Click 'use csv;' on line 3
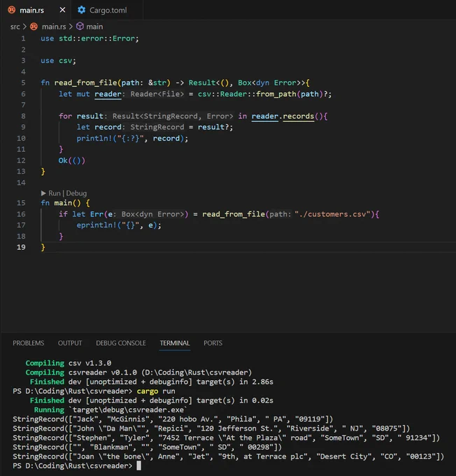 [58, 61]
